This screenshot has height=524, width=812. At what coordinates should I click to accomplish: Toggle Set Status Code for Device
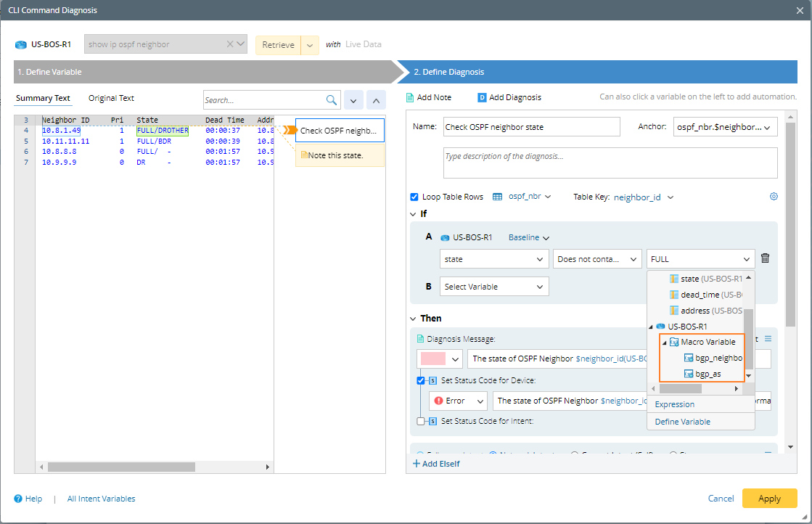click(420, 380)
